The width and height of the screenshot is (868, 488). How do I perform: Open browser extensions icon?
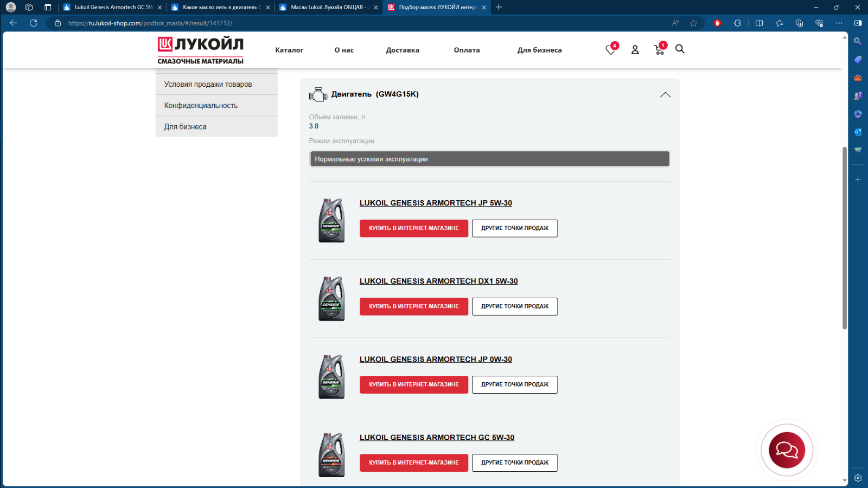[x=737, y=23]
